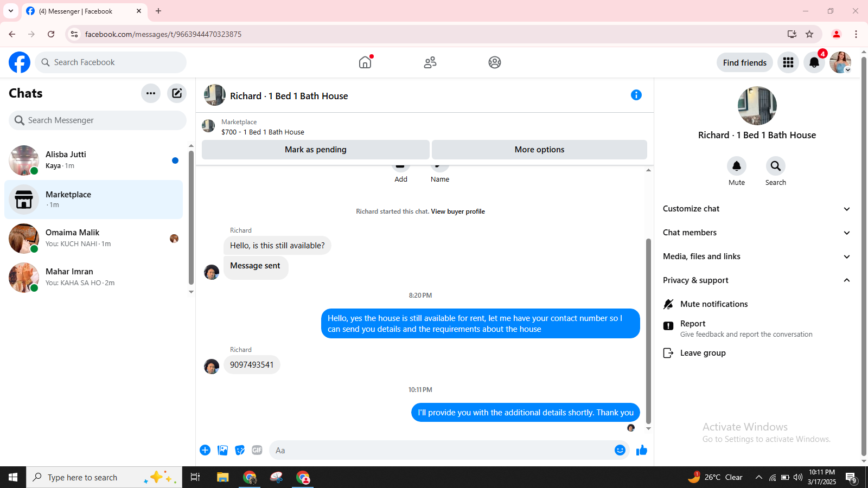Viewport: 868px width, 488px height.
Task: Click the Facebook logo icon
Action: point(20,62)
